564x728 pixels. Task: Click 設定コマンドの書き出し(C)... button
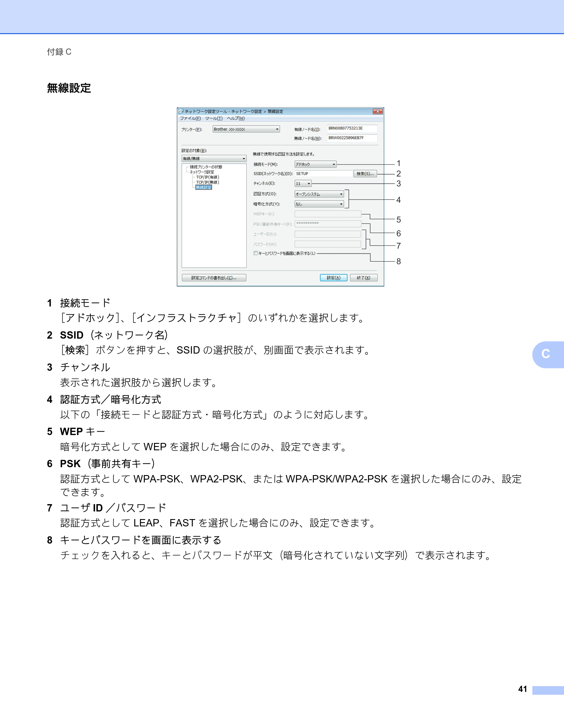click(x=214, y=278)
